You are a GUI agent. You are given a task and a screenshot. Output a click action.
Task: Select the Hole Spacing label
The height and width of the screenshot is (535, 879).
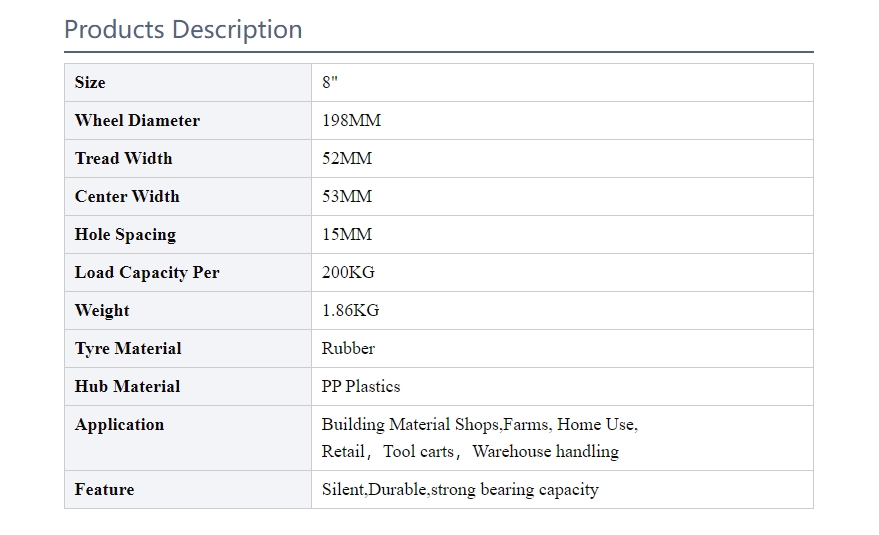click(x=126, y=235)
